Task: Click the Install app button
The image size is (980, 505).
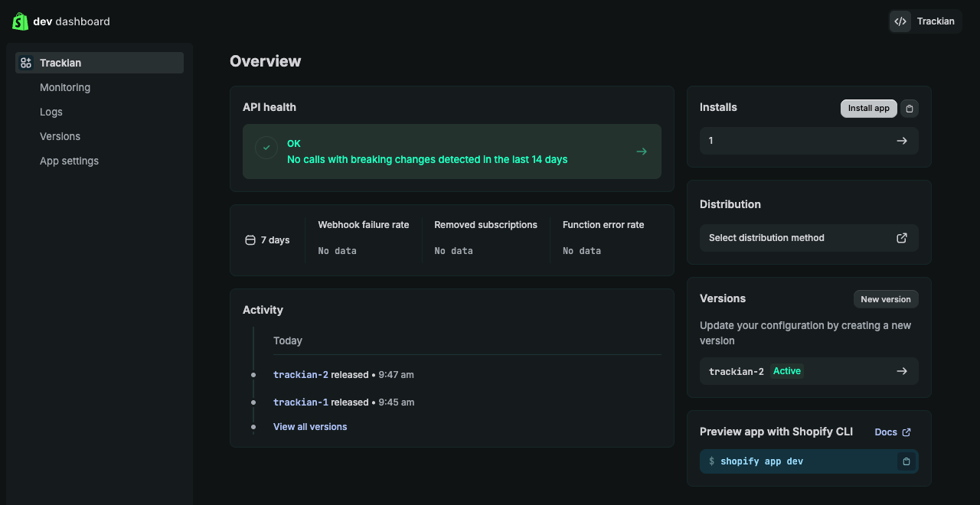Action: (x=869, y=109)
